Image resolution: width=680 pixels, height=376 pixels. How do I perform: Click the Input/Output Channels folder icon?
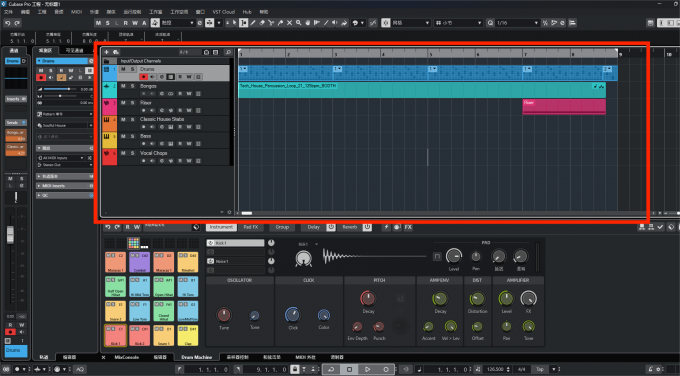tap(107, 61)
